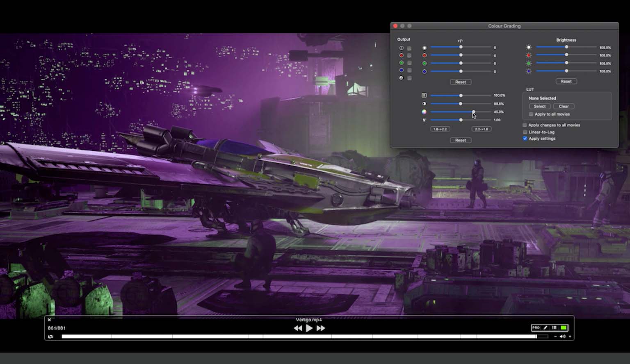The image size is (630, 364).
Task: Toggle the loop playback icon
Action: click(x=50, y=337)
